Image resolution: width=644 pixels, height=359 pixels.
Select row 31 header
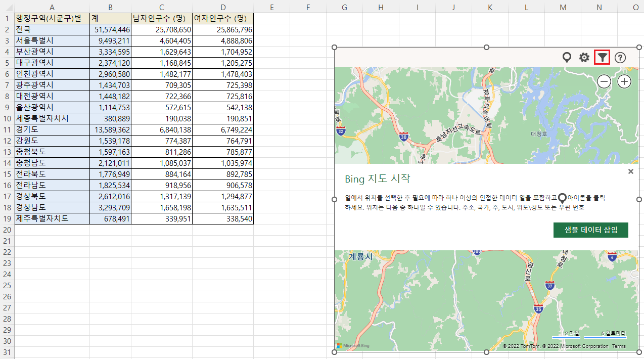(7, 352)
